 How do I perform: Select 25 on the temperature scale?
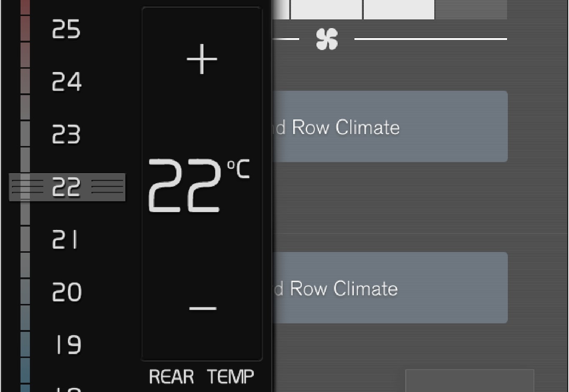(x=66, y=30)
